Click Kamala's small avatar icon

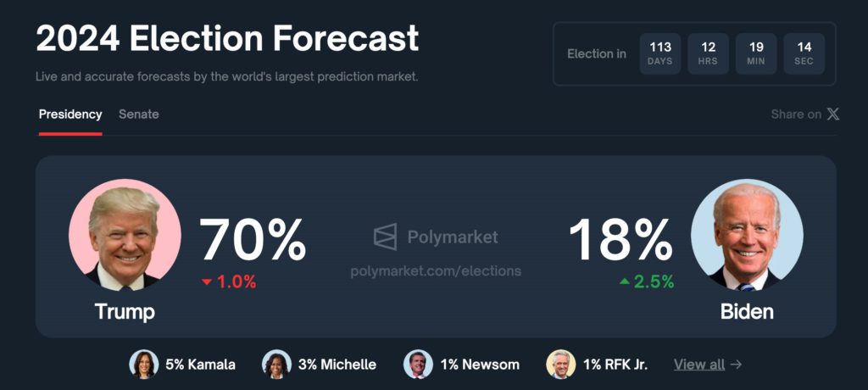point(144,364)
